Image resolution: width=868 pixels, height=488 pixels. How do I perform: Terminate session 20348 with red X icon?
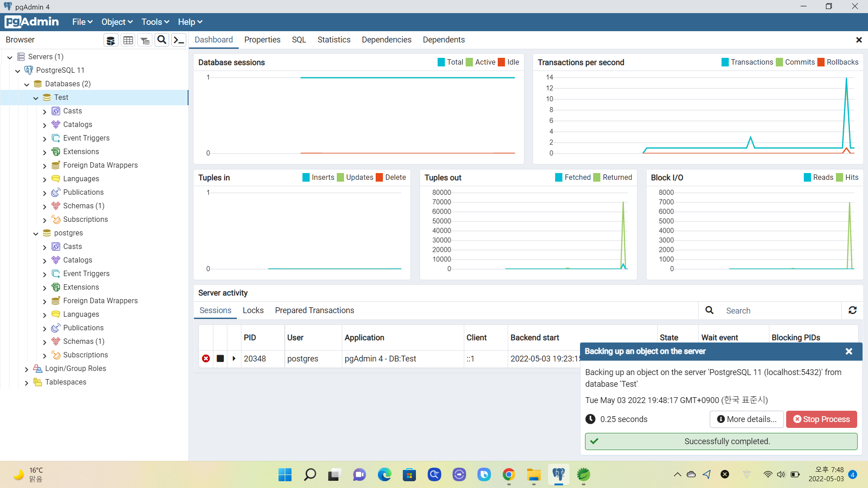[206, 358]
